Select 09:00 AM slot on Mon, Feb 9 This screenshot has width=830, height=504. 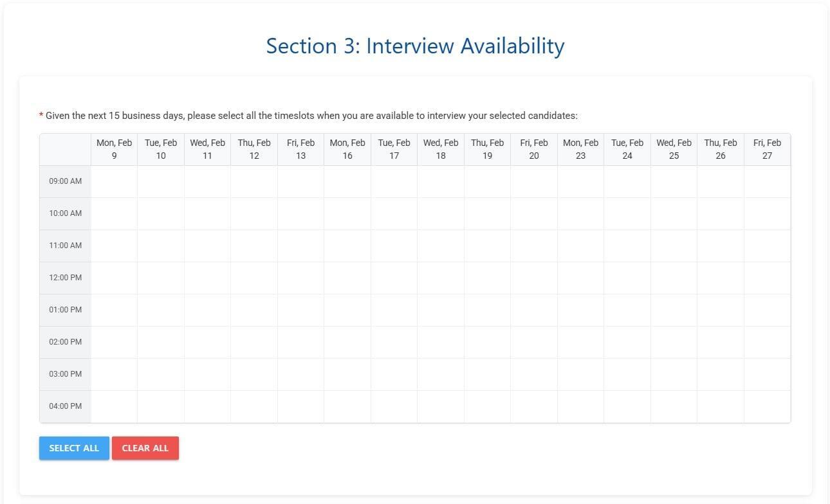point(114,181)
